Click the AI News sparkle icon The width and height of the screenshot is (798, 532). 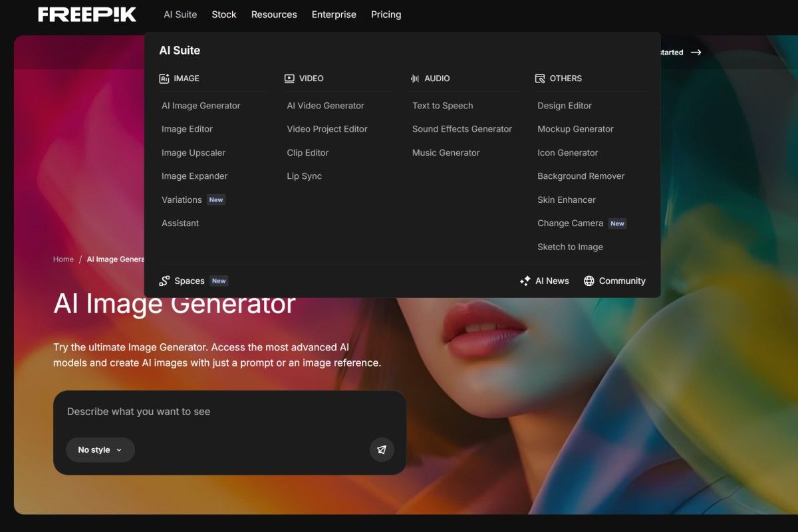525,281
